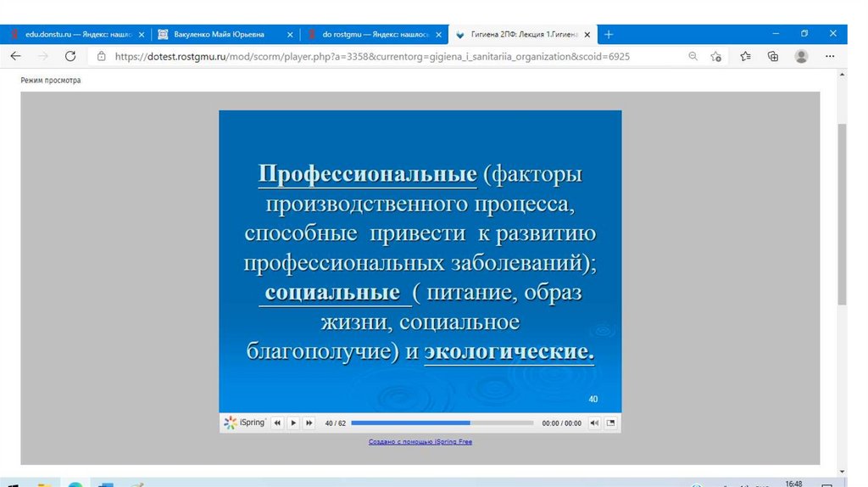The image size is (868, 487).
Task: Click the slide progress bar
Action: click(441, 423)
